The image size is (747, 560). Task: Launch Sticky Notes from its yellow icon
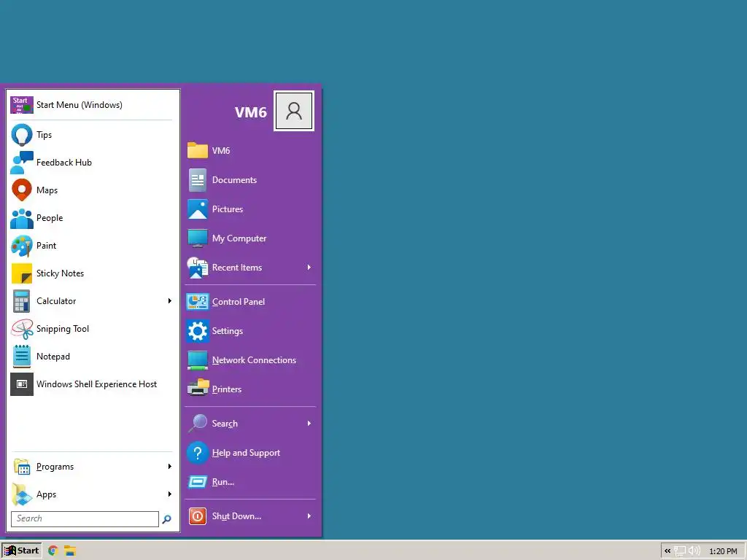pos(22,273)
